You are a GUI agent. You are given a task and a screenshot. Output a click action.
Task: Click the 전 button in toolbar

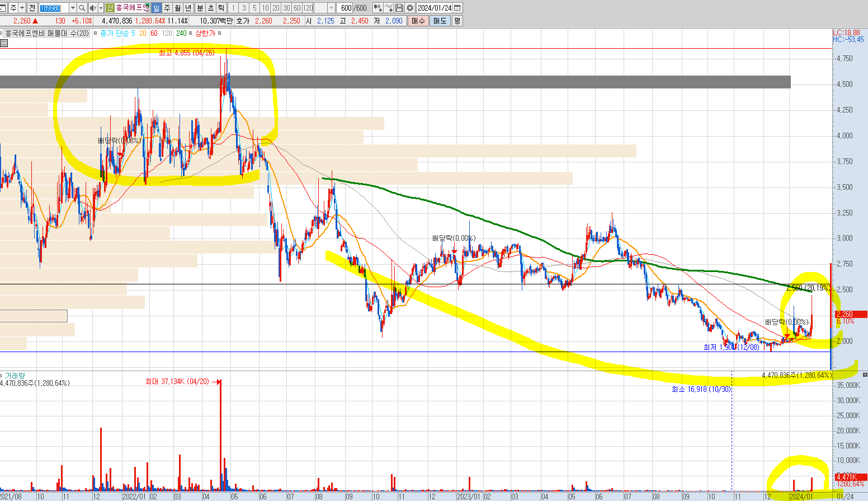(x=31, y=8)
